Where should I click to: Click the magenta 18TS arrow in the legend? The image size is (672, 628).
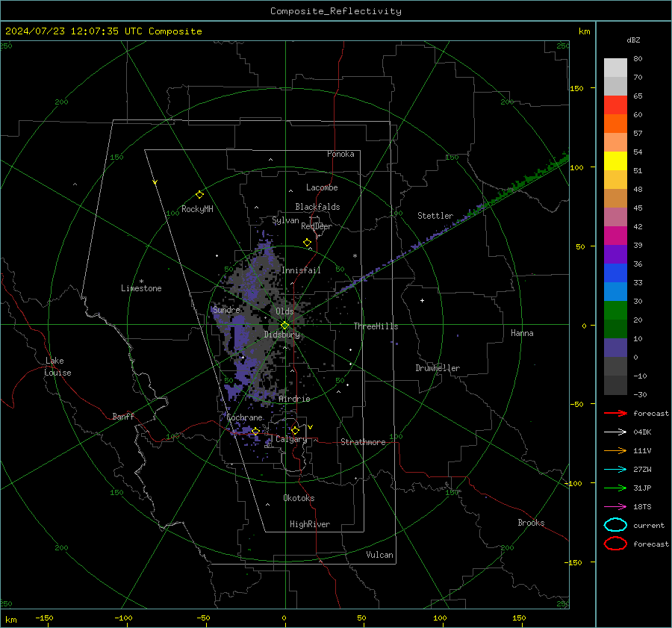[x=615, y=507]
